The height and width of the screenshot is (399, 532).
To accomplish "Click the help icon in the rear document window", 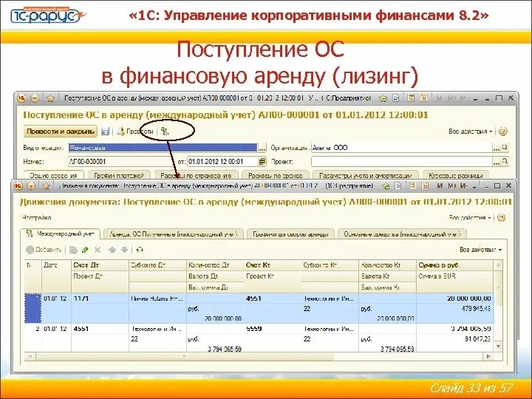I will (503, 132).
